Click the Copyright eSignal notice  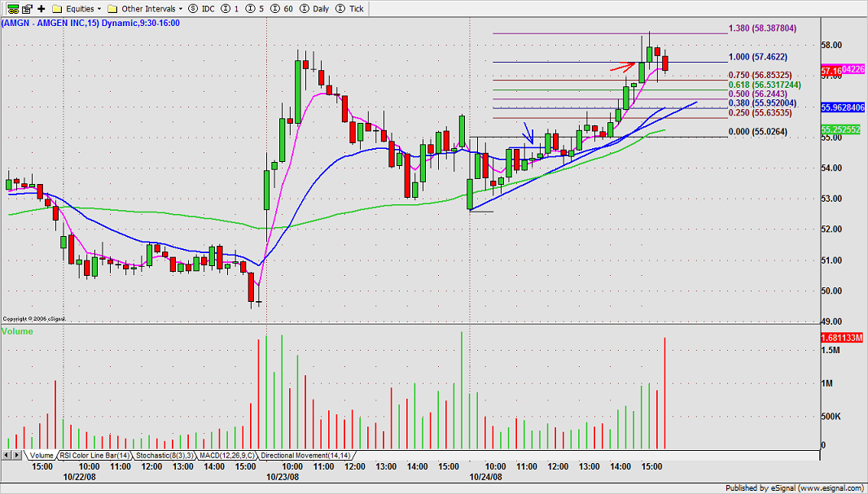(x=34, y=319)
